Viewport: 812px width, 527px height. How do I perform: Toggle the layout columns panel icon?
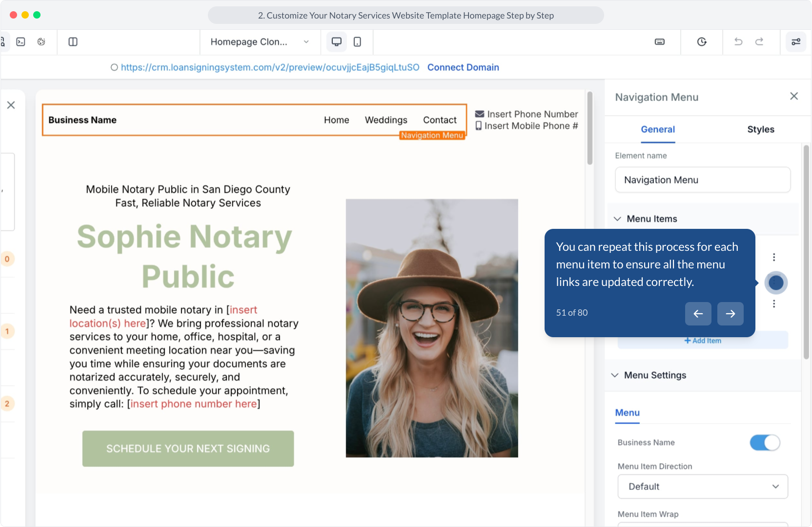[73, 42]
